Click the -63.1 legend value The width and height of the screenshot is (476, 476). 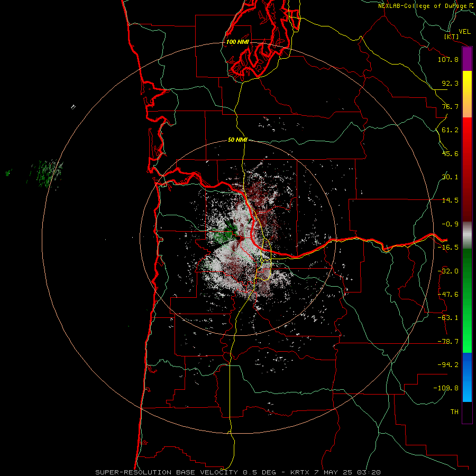pyautogui.click(x=448, y=318)
